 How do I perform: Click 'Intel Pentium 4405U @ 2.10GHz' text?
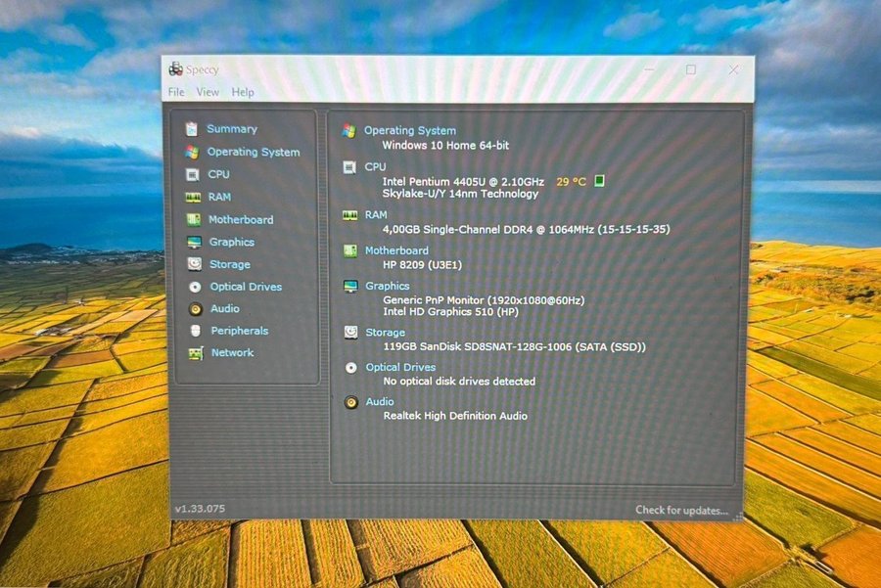tap(463, 181)
